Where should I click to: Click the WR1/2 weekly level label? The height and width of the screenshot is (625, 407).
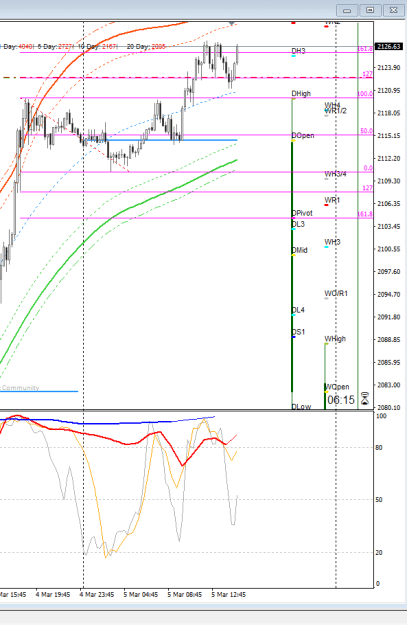[x=335, y=111]
